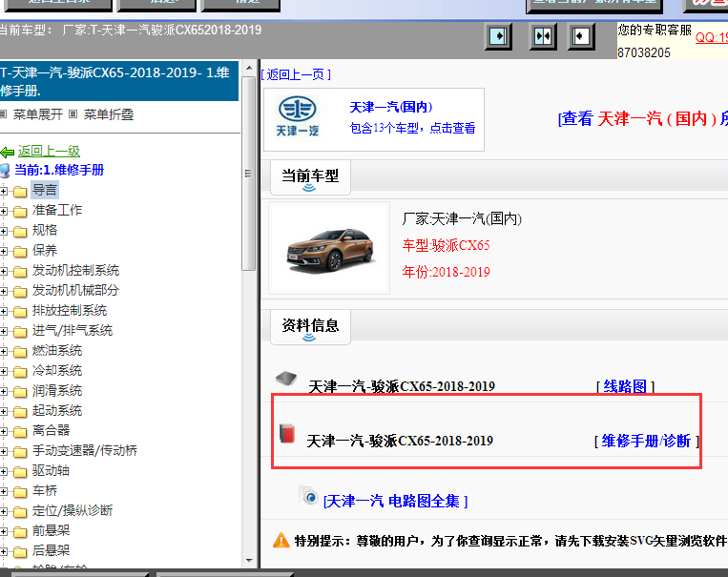Open the 当前车型 tab

pyautogui.click(x=310, y=177)
